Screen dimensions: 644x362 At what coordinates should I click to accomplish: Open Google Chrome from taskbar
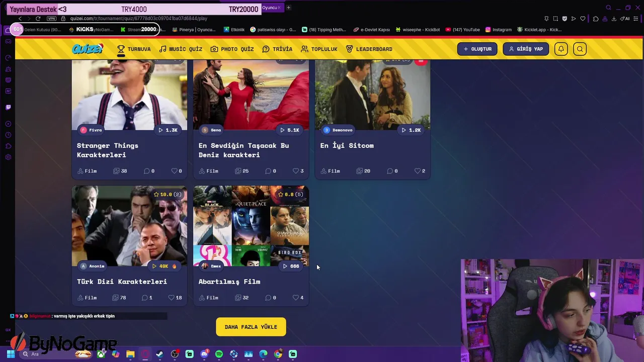pyautogui.click(x=278, y=354)
